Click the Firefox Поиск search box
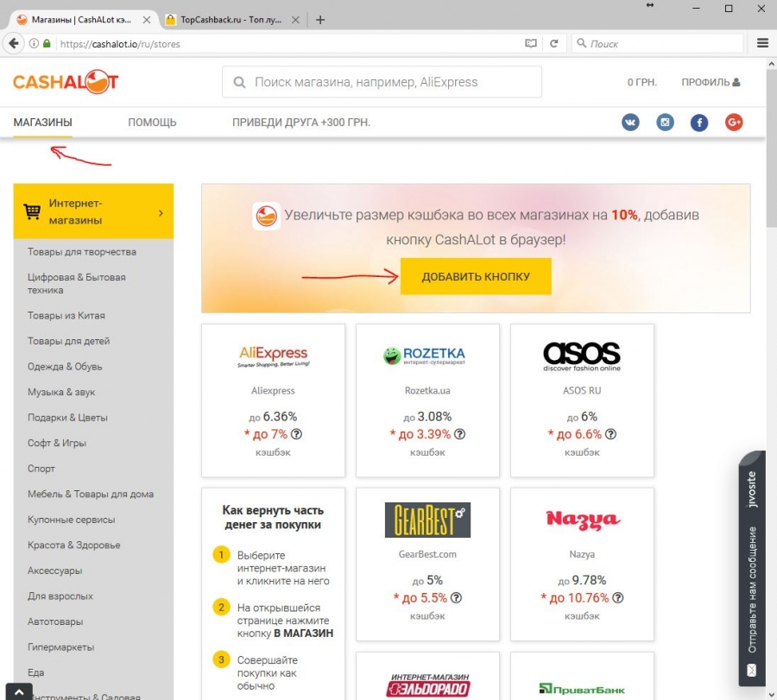The image size is (777, 700). coord(658,44)
